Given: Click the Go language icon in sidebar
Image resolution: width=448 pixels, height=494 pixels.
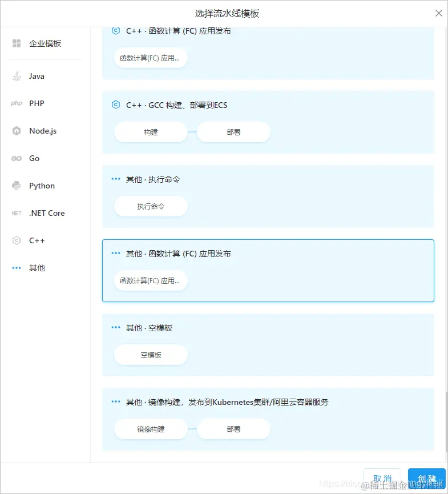Looking at the screenshot, I should point(17,158).
